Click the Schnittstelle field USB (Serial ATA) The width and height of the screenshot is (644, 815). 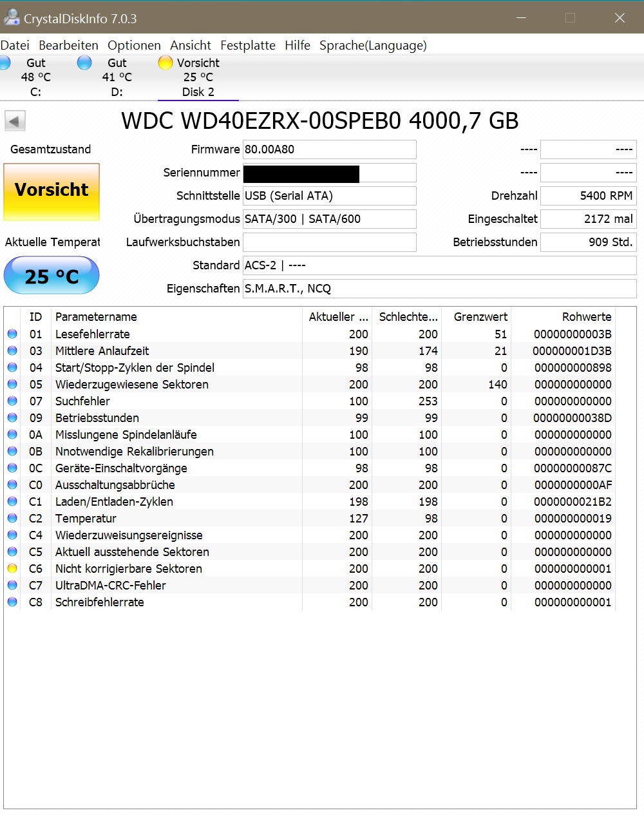point(330,196)
